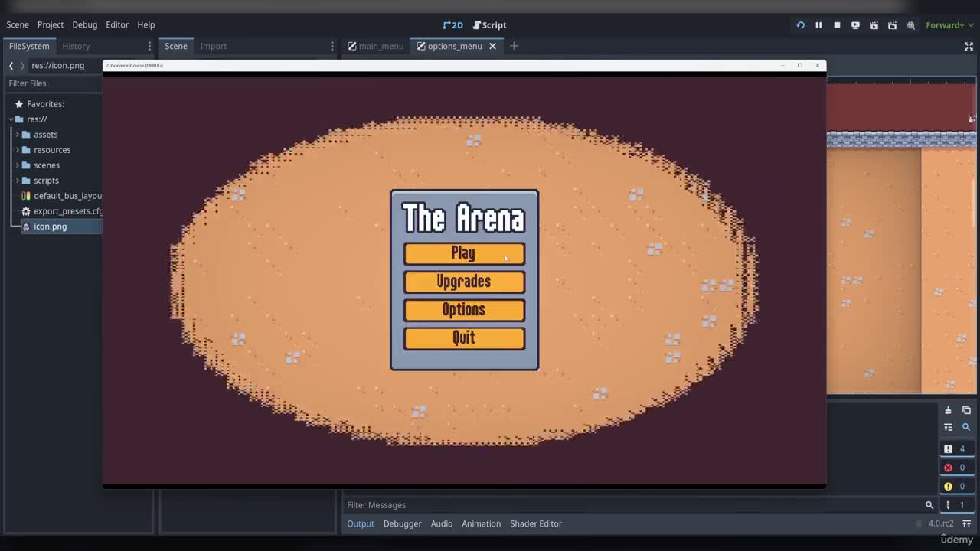Open the FileSystem dock options menu
Image resolution: width=980 pixels, height=551 pixels.
click(x=149, y=46)
